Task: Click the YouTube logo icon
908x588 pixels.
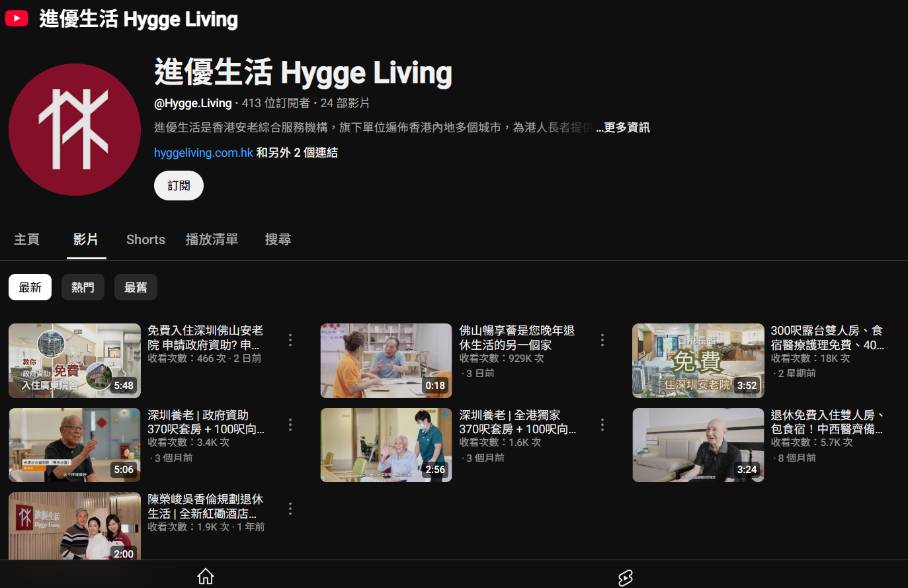Action: (17, 18)
